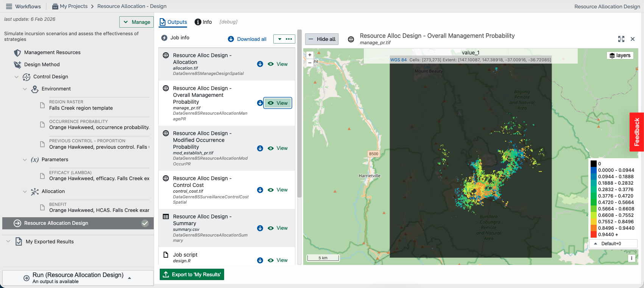Click the fullscreen expand map icon
644x288 pixels.
[621, 39]
